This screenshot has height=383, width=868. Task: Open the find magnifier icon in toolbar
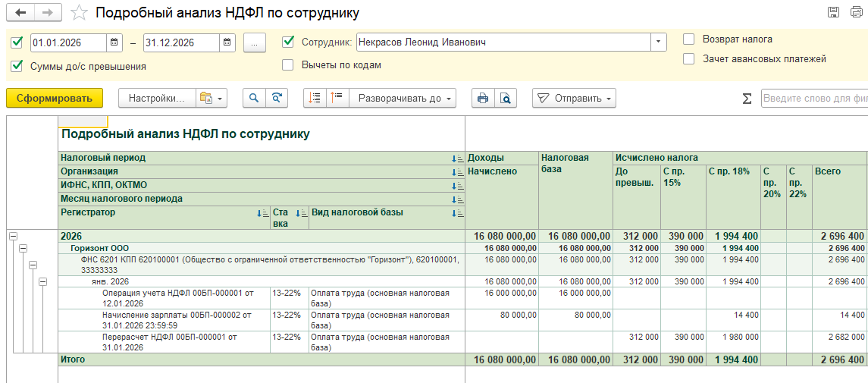click(x=254, y=98)
